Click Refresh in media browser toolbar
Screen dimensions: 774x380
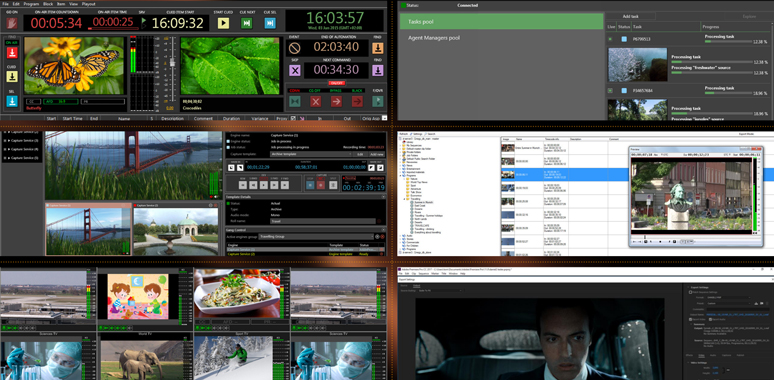click(x=404, y=134)
